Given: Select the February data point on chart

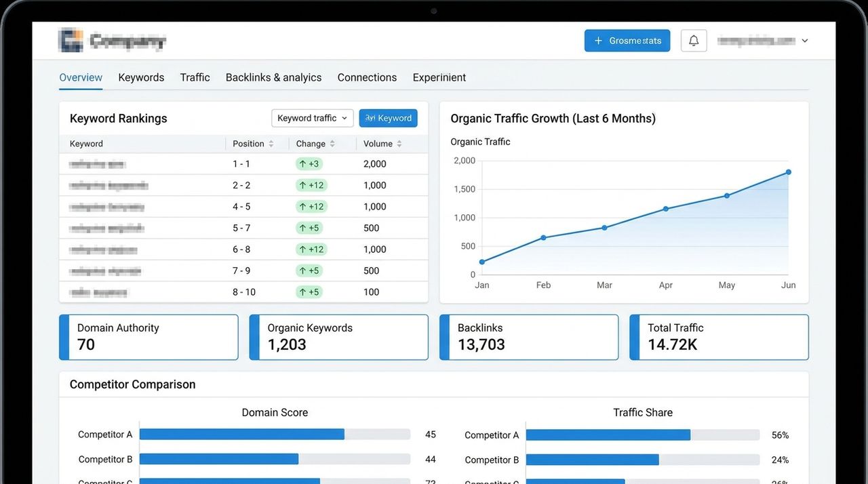Looking at the screenshot, I should coord(543,238).
